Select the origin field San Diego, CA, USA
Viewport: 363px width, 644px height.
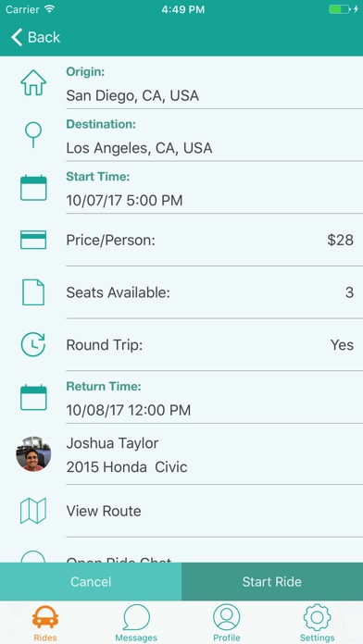pos(214,95)
